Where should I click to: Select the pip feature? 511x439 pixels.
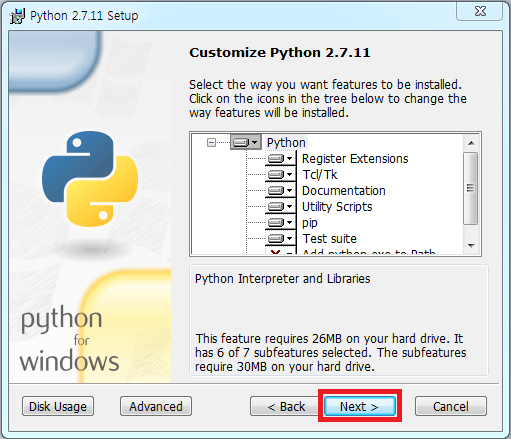point(310,223)
